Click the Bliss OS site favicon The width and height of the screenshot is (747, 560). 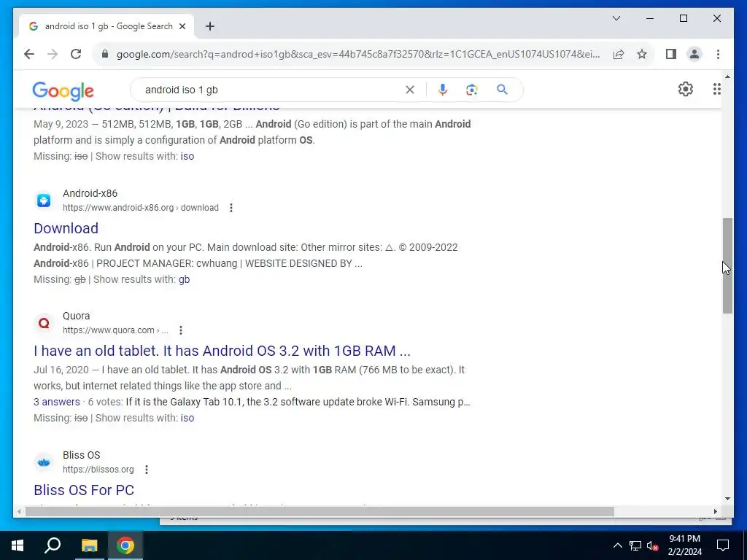coord(43,462)
